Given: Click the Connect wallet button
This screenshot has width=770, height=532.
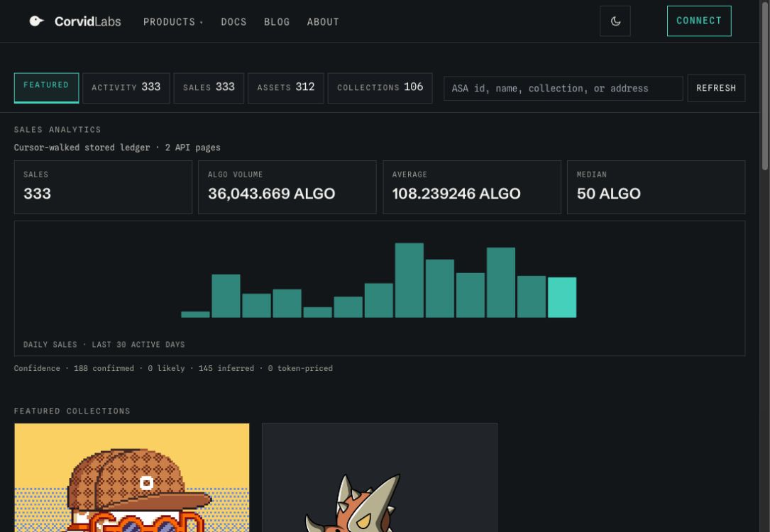Looking at the screenshot, I should pyautogui.click(x=699, y=21).
